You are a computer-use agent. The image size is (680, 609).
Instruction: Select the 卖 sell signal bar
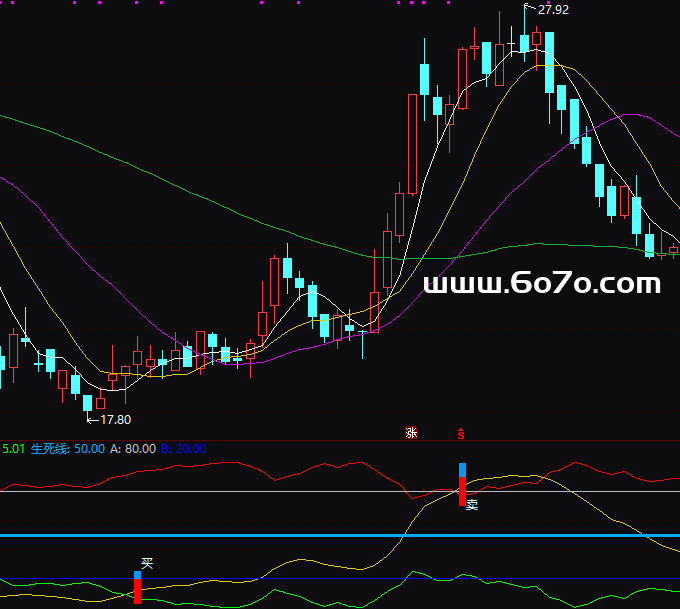coord(462,484)
